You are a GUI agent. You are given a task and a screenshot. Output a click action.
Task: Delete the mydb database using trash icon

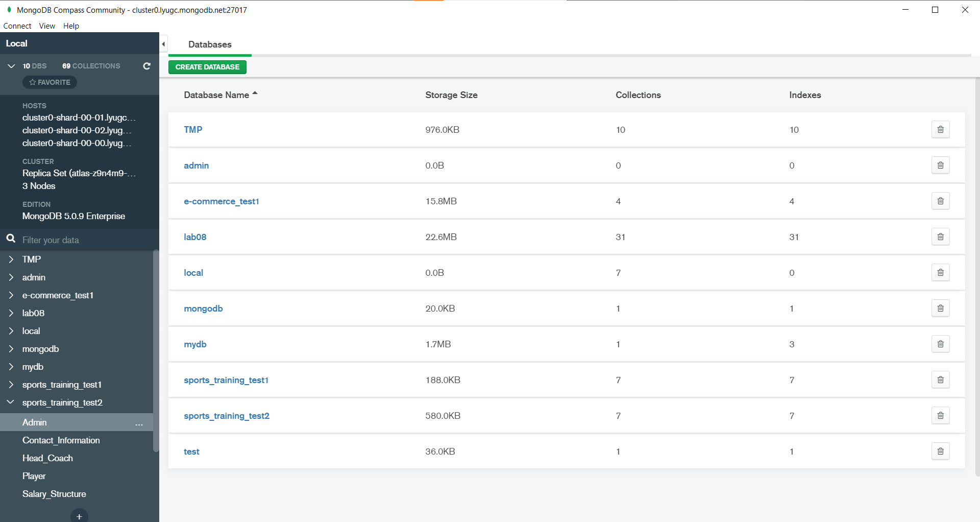click(941, 344)
